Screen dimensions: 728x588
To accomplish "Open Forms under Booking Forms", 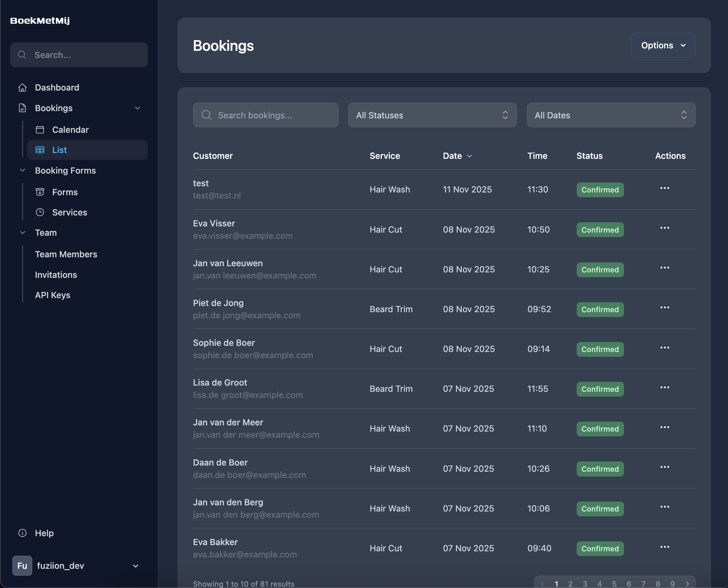I will click(x=64, y=192).
